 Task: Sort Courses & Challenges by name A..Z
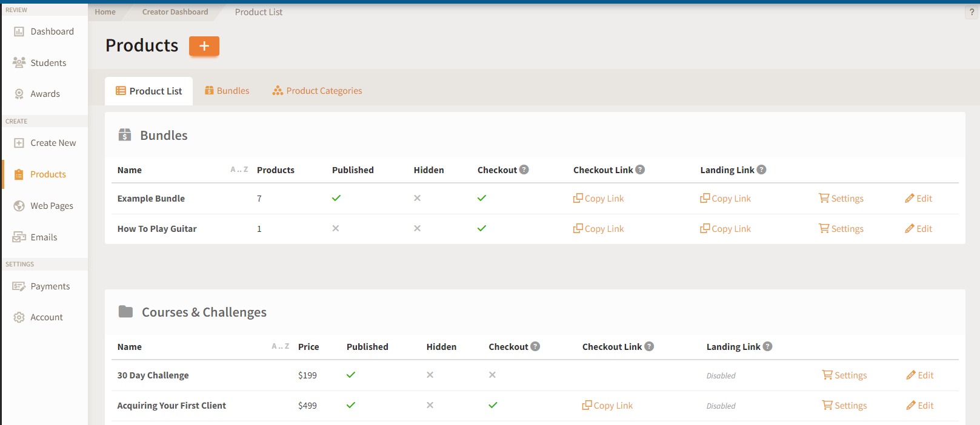click(x=281, y=346)
